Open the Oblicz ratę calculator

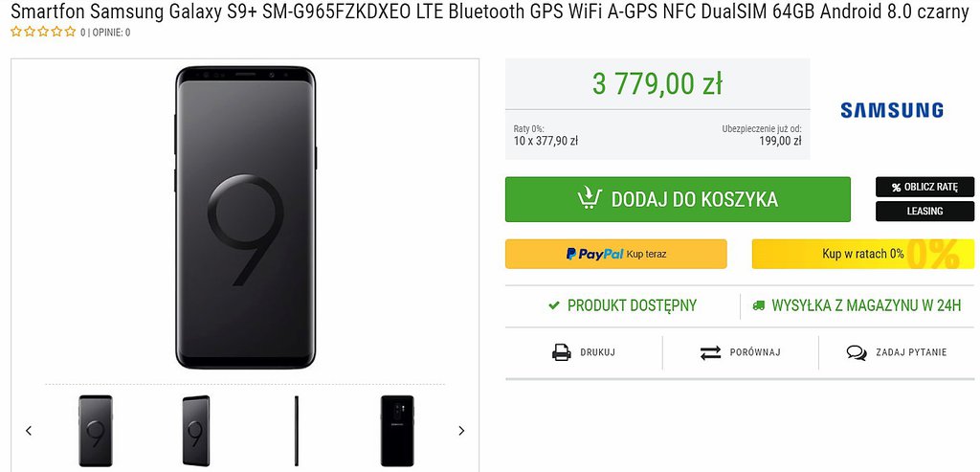(x=924, y=187)
